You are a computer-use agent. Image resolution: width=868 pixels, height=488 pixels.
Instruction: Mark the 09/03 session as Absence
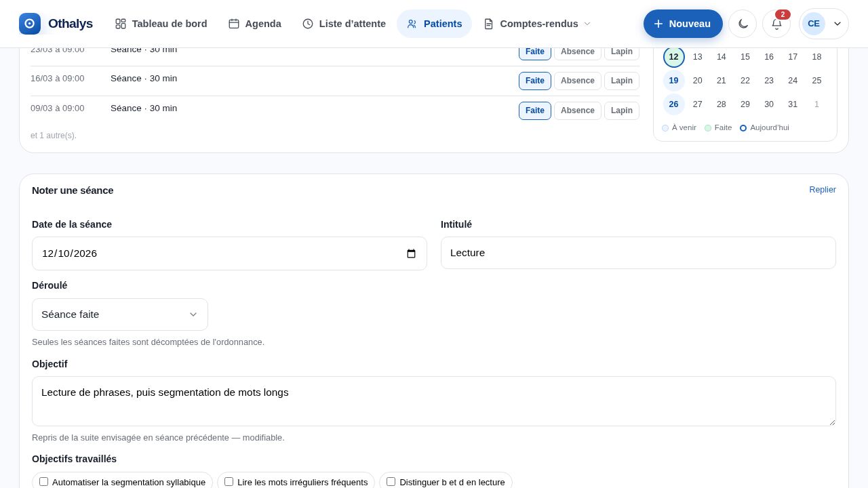[578, 110]
